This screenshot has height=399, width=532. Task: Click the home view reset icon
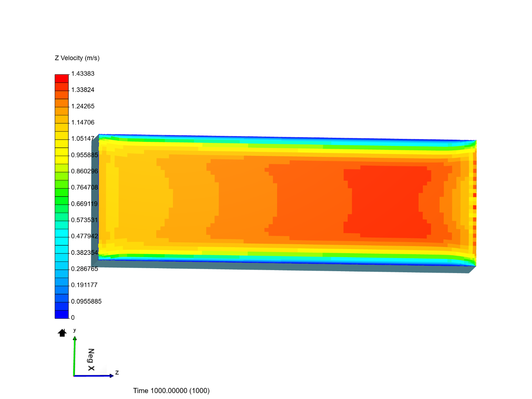(62, 333)
